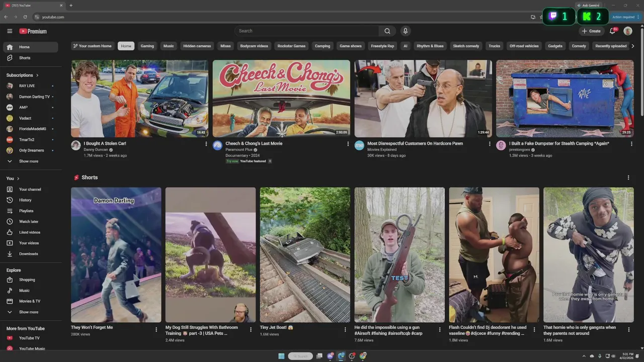Open Shopping under Explore

click(31, 280)
